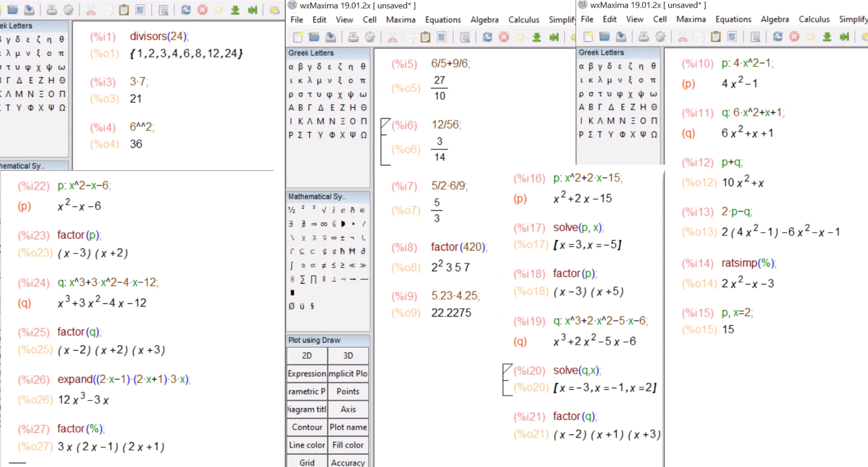Click Paste clipboard icon in middle window toolbar
868x467 pixels.
click(x=426, y=37)
